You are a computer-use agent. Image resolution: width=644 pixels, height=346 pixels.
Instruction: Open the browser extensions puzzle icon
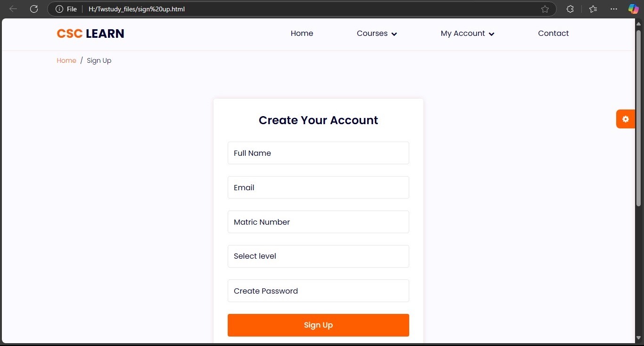coord(570,9)
